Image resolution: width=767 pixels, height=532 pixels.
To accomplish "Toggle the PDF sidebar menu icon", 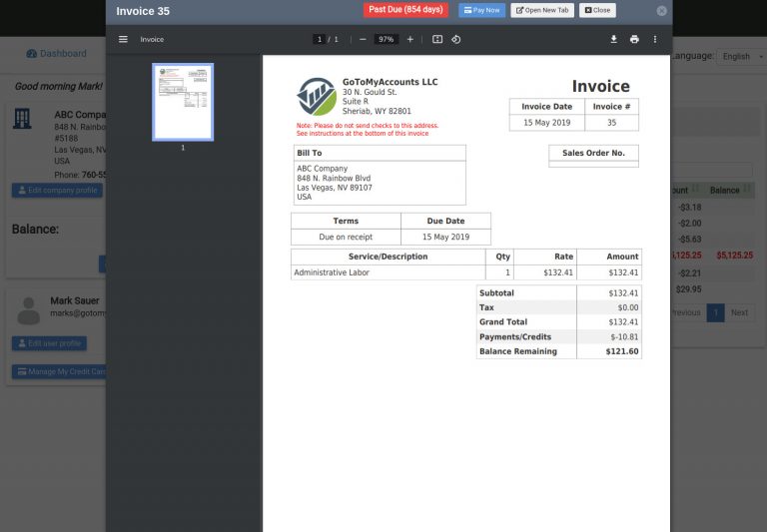I will [x=123, y=39].
